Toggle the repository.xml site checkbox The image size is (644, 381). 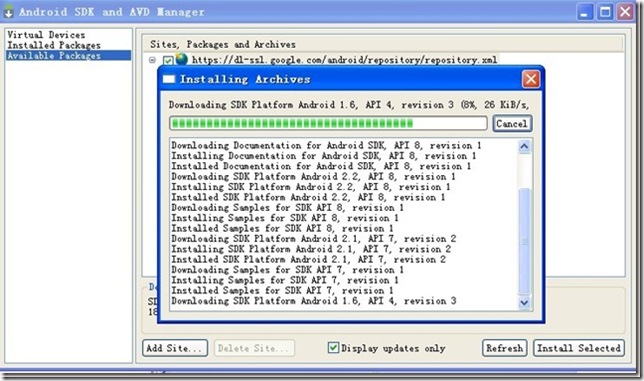click(x=168, y=60)
